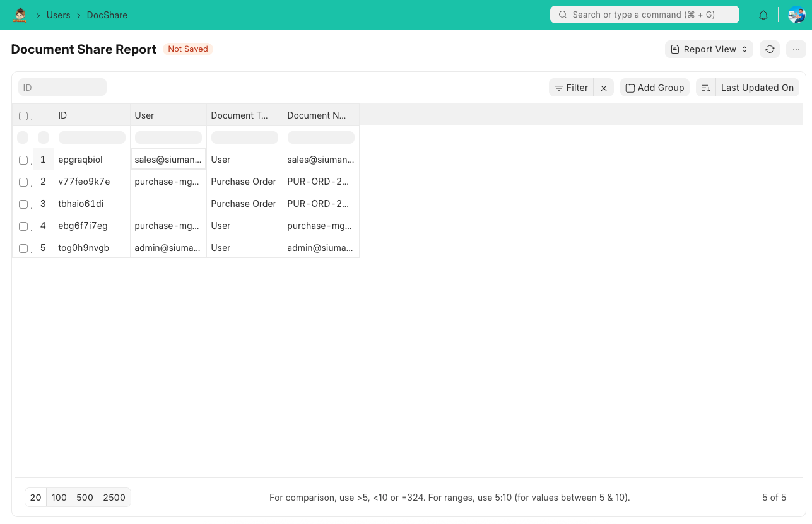
Task: Open the three-dot more options menu
Action: point(796,49)
